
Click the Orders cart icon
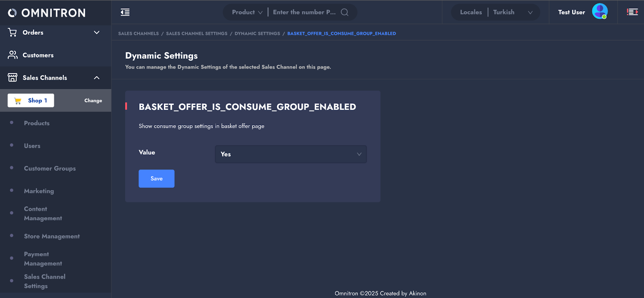point(12,33)
